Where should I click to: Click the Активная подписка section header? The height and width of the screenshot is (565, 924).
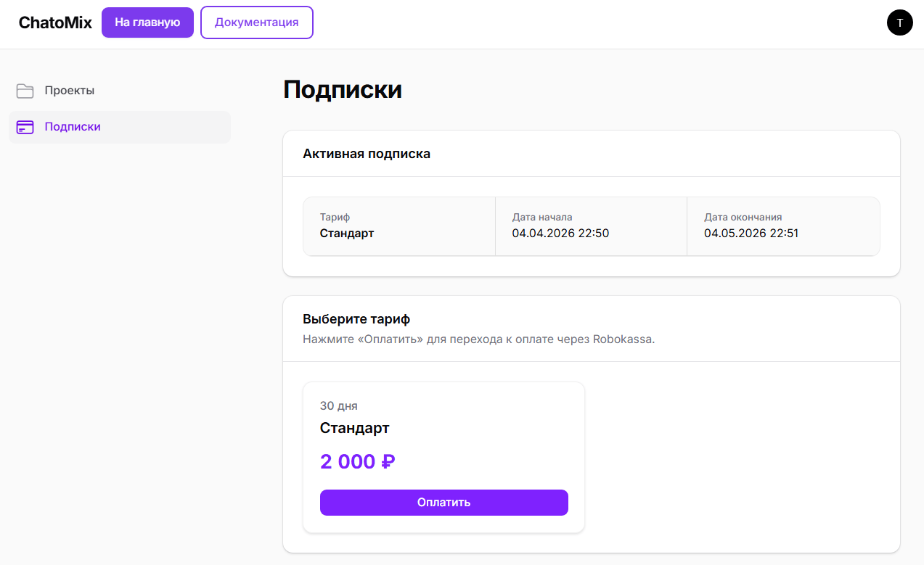pos(367,153)
